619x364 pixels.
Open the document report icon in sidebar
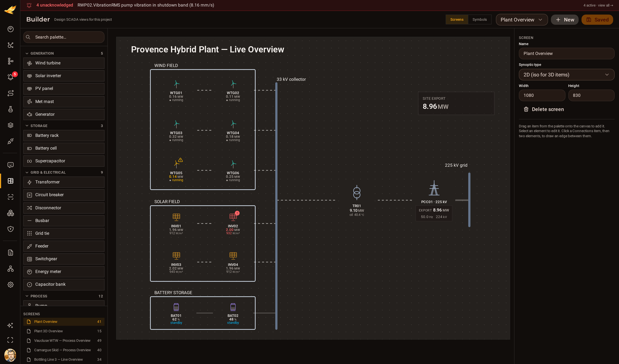click(x=11, y=252)
